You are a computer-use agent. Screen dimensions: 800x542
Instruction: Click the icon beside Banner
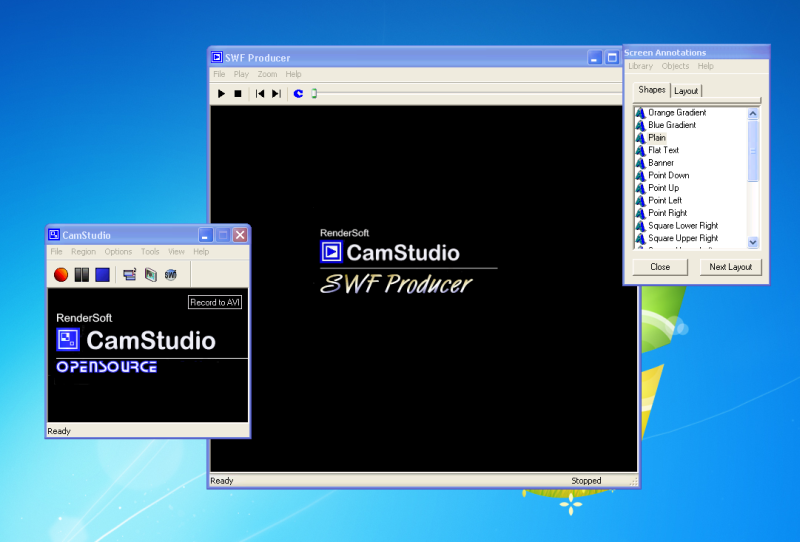point(641,163)
